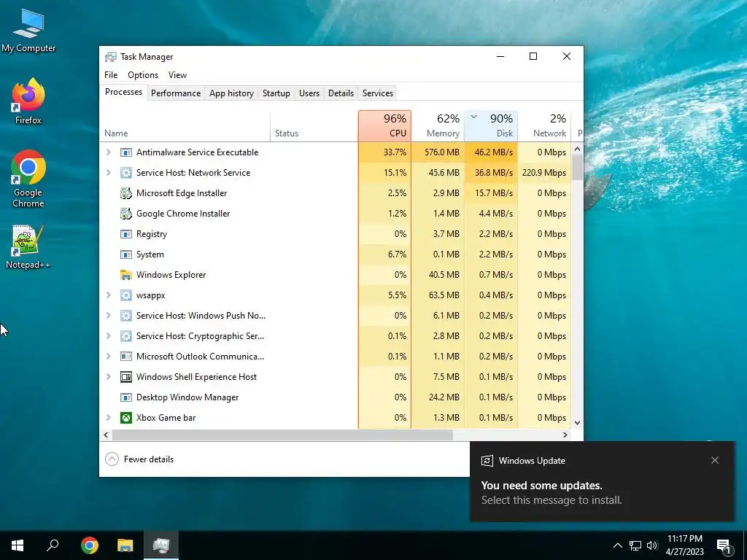Switch to the Startup tab
The height and width of the screenshot is (560, 747).
tap(276, 93)
